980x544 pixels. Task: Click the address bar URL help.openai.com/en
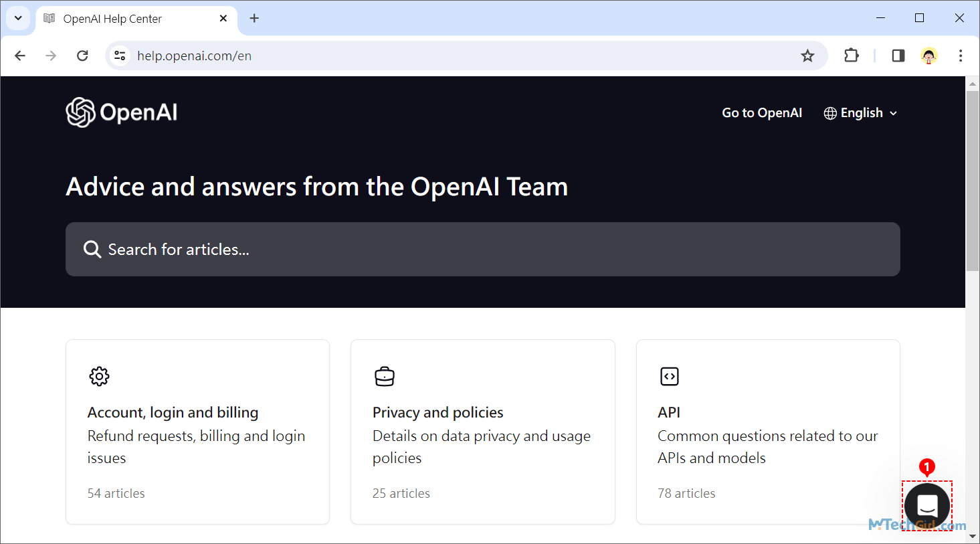195,56
